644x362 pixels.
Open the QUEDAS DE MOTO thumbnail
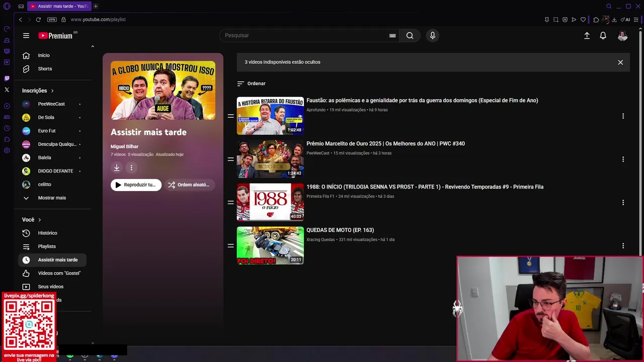coord(270,245)
